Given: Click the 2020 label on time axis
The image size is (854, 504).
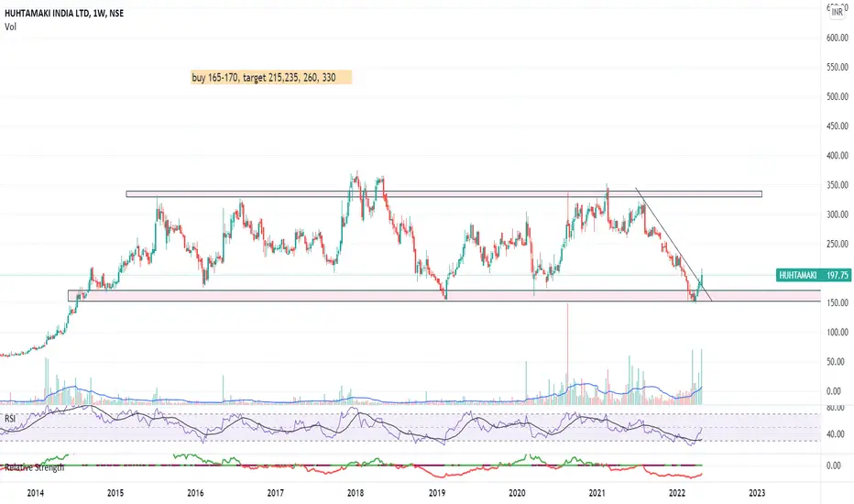Looking at the screenshot, I should point(517,493).
